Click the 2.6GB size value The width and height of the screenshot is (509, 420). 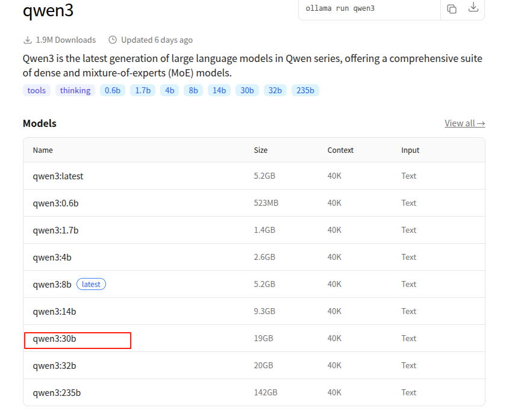point(264,257)
